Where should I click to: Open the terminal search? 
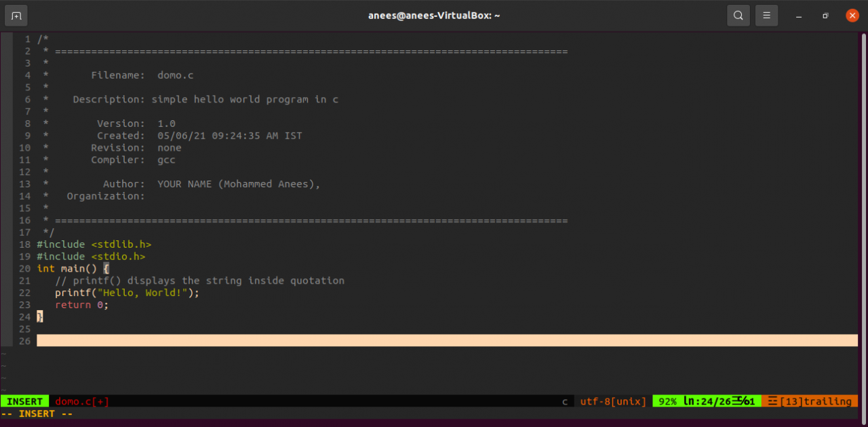(738, 15)
